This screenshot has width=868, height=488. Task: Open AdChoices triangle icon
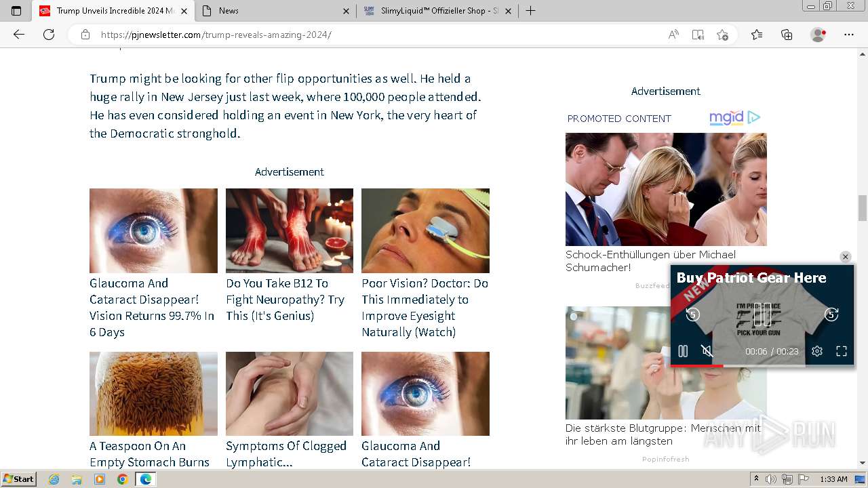754,117
